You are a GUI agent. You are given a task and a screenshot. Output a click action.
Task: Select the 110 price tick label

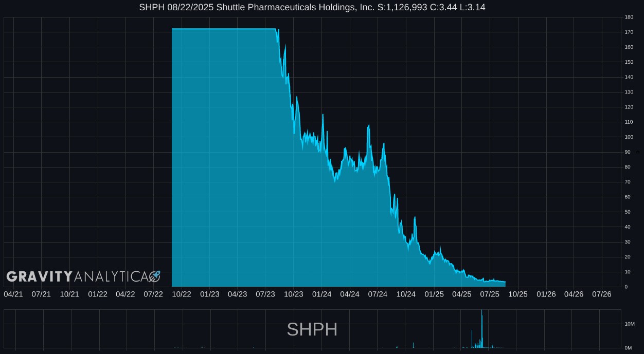click(629, 122)
